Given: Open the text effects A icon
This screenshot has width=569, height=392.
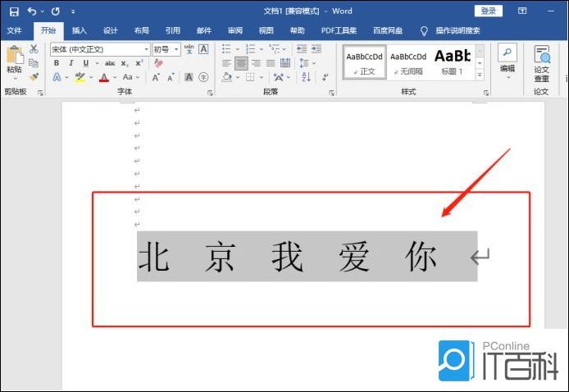Looking at the screenshot, I should 57,77.
